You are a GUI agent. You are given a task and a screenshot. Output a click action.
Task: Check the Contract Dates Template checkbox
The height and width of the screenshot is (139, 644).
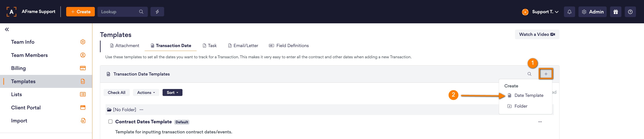pos(110,122)
